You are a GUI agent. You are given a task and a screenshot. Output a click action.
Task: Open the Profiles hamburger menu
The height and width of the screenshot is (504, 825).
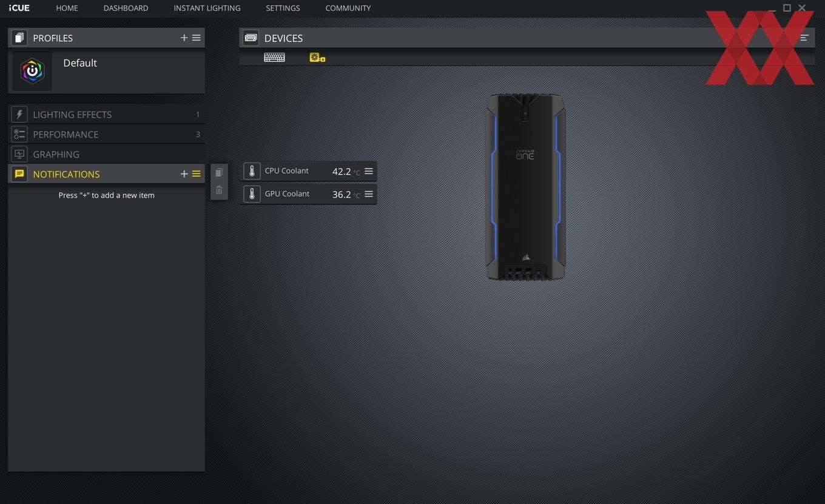click(197, 38)
